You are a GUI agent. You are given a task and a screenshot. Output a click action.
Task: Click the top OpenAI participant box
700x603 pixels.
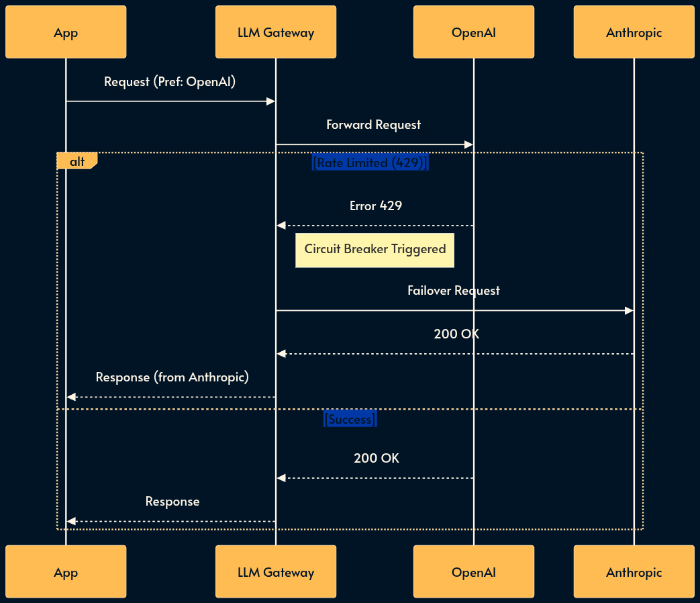point(474,32)
